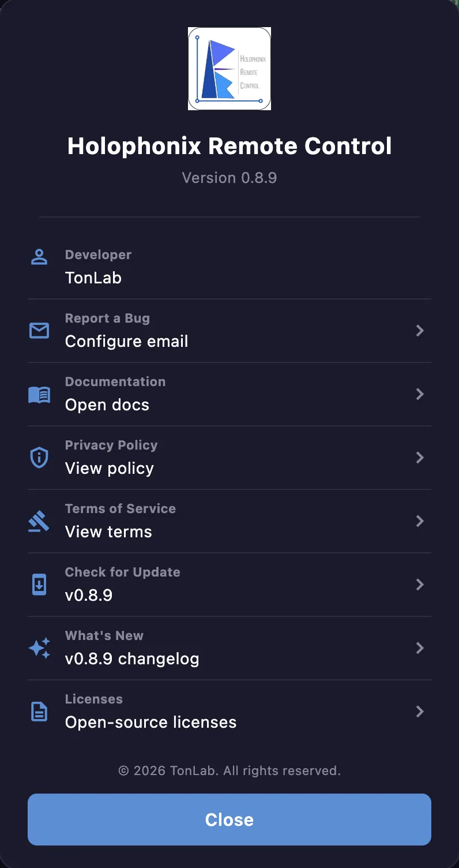Image resolution: width=459 pixels, height=868 pixels.
Task: Click the Documentation open book icon
Action: tap(39, 394)
